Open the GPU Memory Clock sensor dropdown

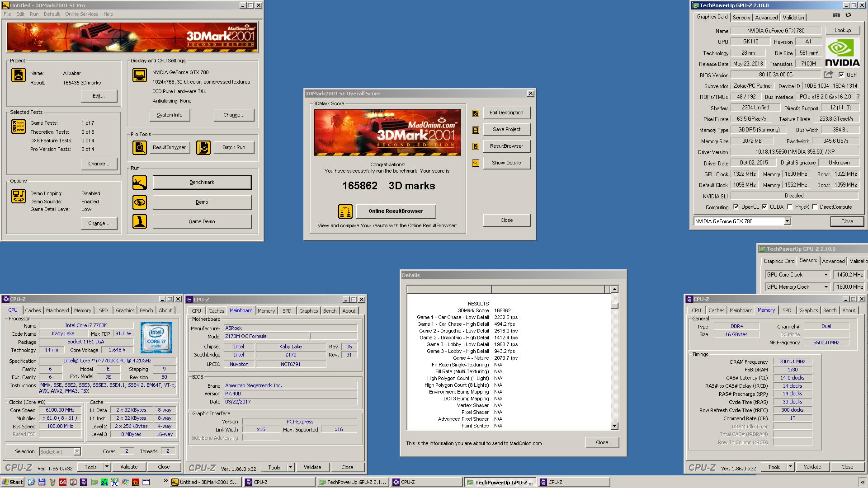coord(826,287)
